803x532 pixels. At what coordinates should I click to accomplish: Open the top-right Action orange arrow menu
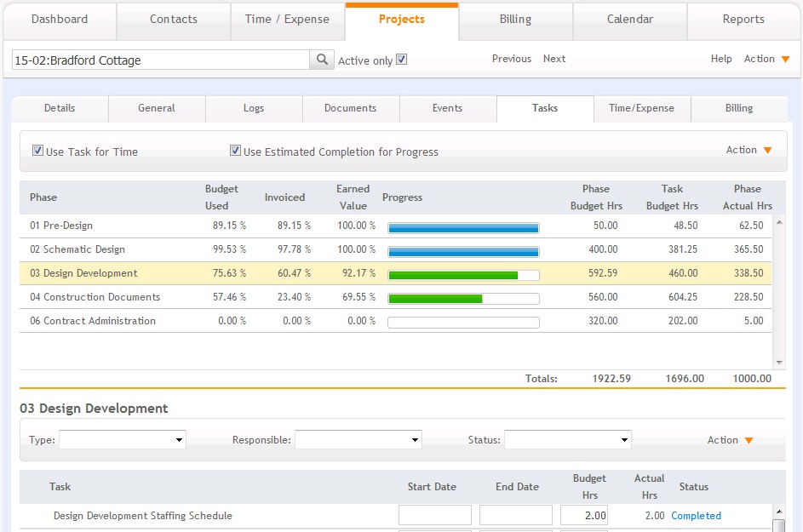[786, 60]
